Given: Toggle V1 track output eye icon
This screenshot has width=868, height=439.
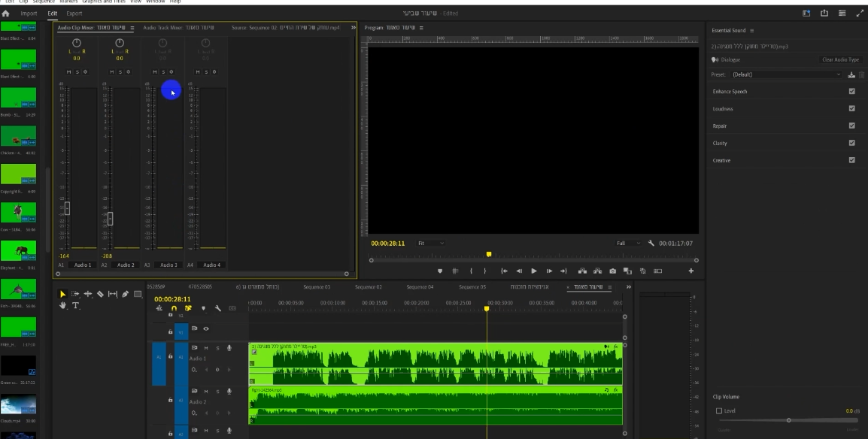Looking at the screenshot, I should tap(206, 328).
